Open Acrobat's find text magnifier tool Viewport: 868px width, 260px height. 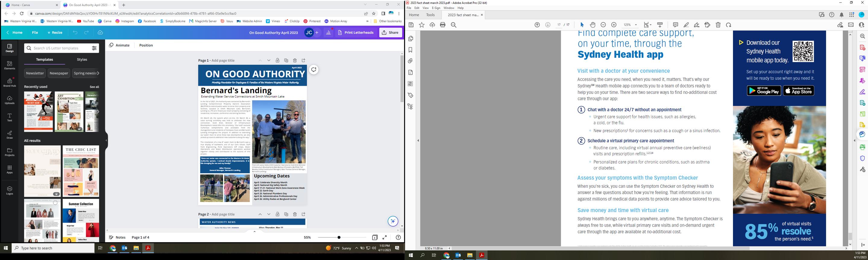[454, 25]
